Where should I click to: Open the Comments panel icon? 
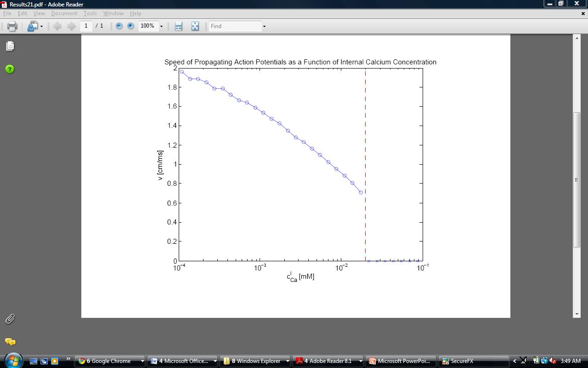(x=10, y=342)
